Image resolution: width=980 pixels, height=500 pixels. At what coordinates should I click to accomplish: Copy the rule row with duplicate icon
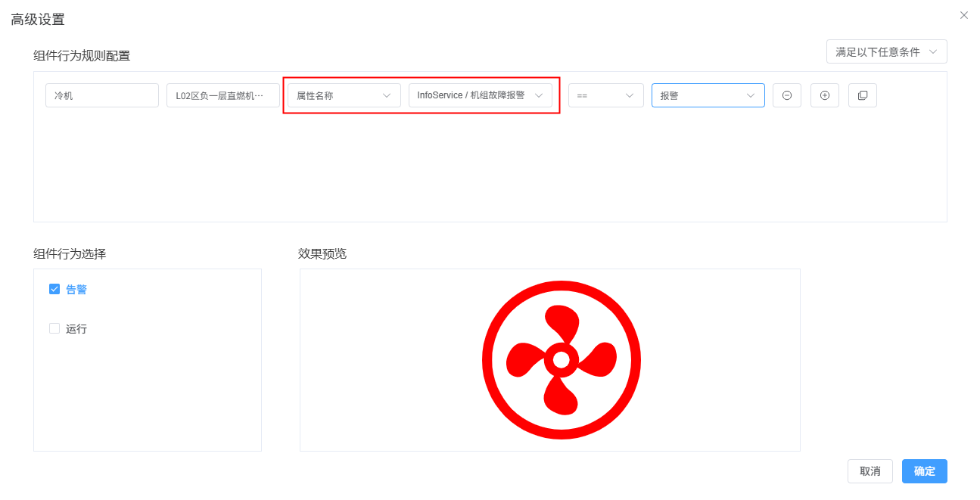coord(863,95)
